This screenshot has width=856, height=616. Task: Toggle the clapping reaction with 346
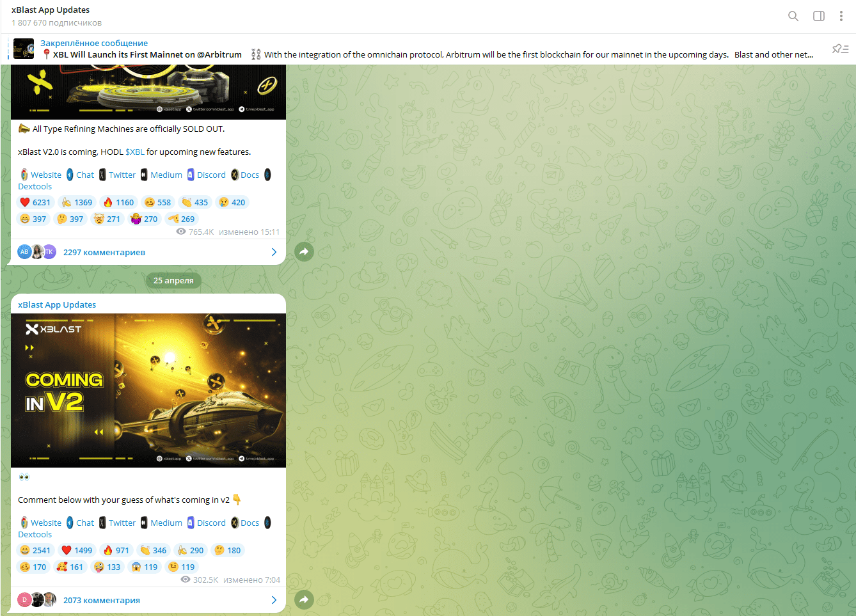pos(154,550)
